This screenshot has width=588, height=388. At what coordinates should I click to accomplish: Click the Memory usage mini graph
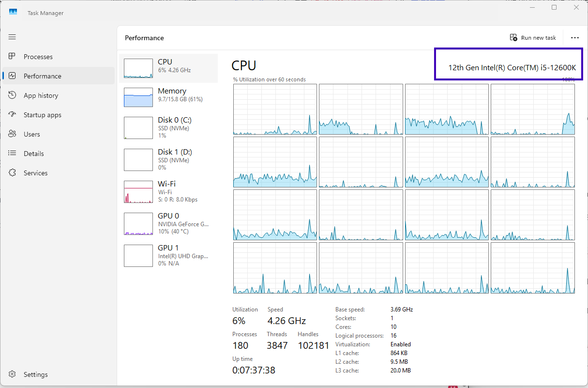click(138, 97)
